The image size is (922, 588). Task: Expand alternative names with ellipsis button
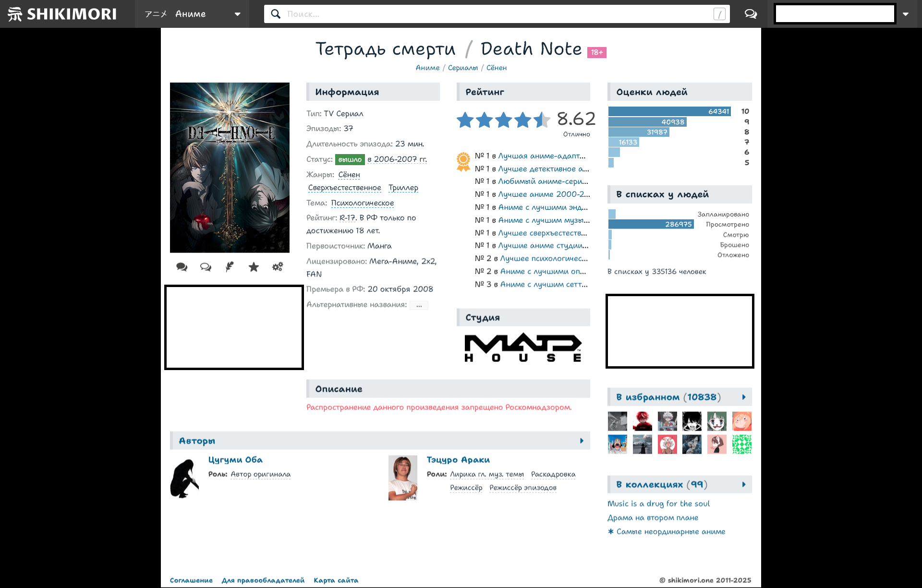click(x=419, y=305)
